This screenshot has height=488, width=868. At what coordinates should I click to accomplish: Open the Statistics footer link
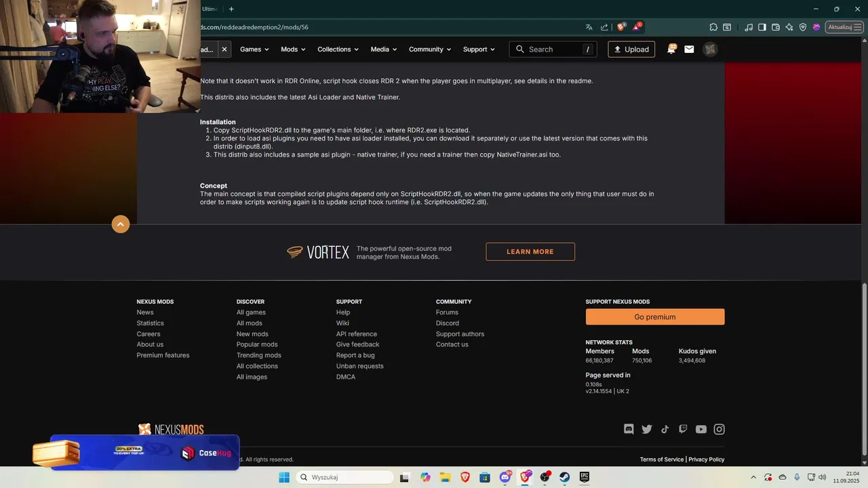[151, 323]
